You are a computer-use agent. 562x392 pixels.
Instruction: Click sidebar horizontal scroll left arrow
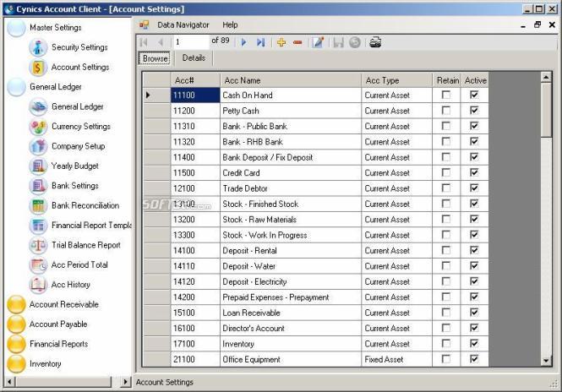[x=9, y=382]
